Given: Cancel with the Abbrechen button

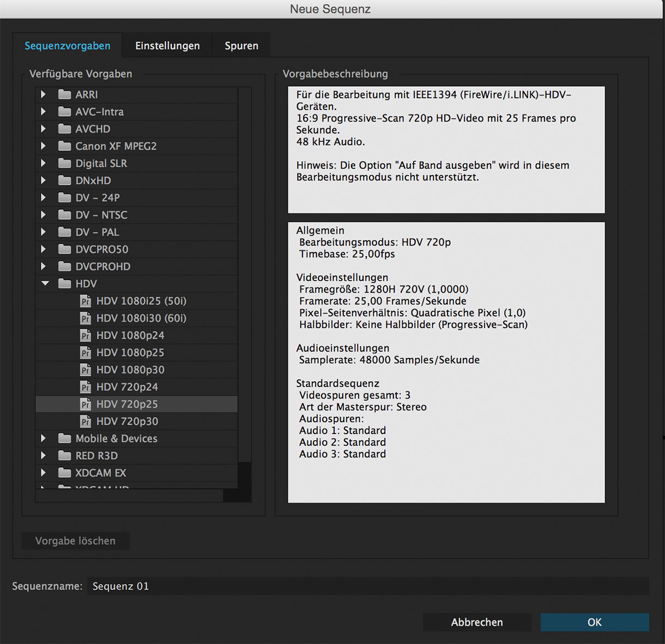Looking at the screenshot, I should click(x=477, y=622).
